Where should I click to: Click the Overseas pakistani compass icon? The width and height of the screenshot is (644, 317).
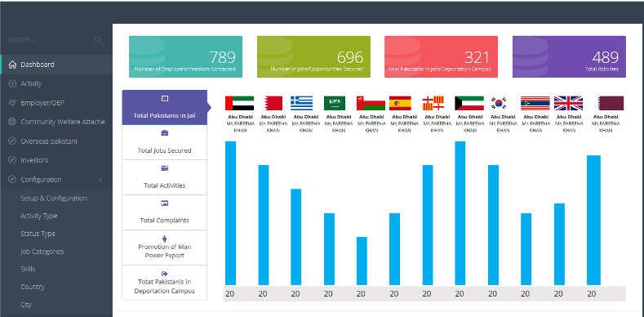tap(12, 141)
